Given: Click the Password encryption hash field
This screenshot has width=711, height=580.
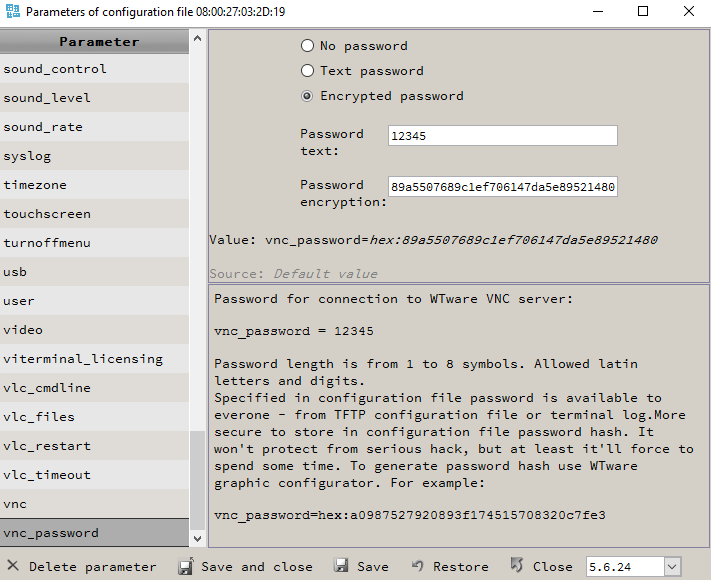Looking at the screenshot, I should click(x=502, y=187).
